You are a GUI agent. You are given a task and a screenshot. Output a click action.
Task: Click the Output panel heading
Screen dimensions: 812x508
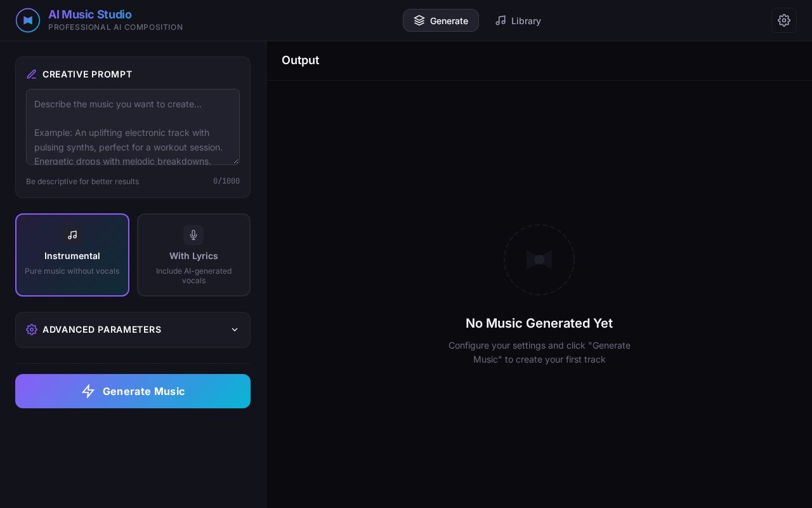click(x=300, y=60)
